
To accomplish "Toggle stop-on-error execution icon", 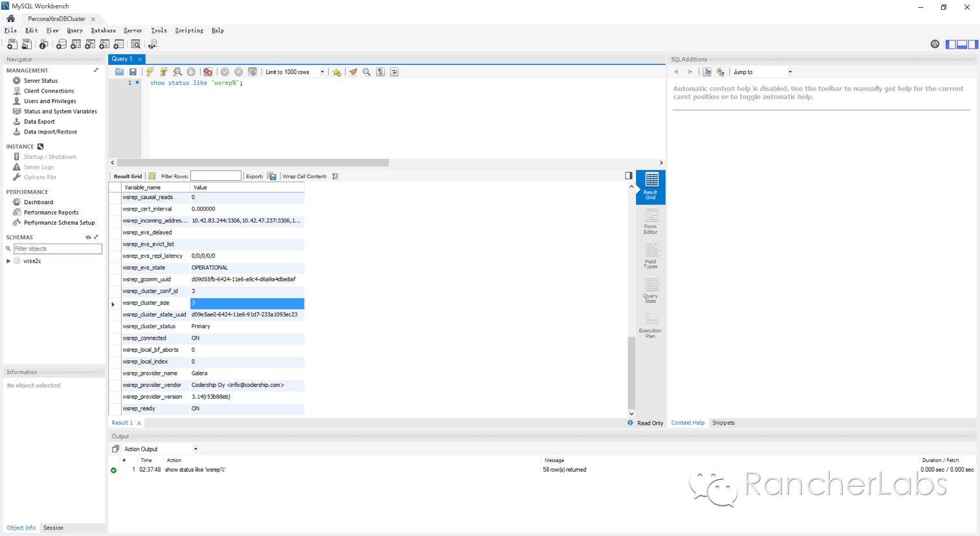I will [208, 72].
